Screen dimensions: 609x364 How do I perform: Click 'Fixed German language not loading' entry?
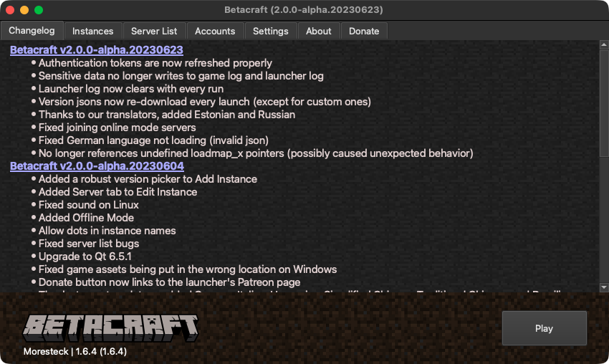153,140
